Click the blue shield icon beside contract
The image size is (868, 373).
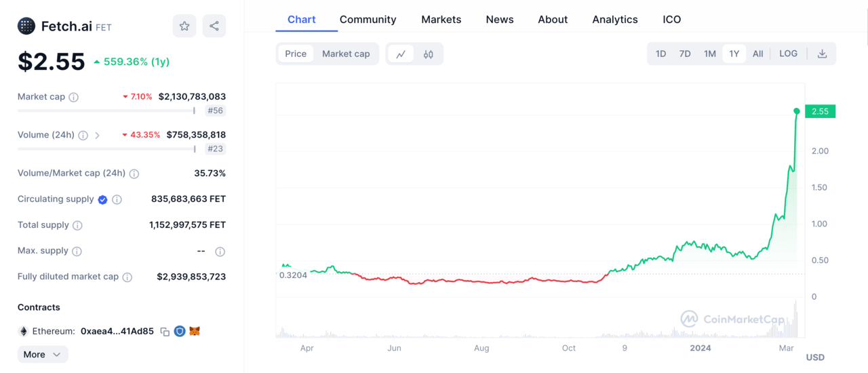point(180,332)
